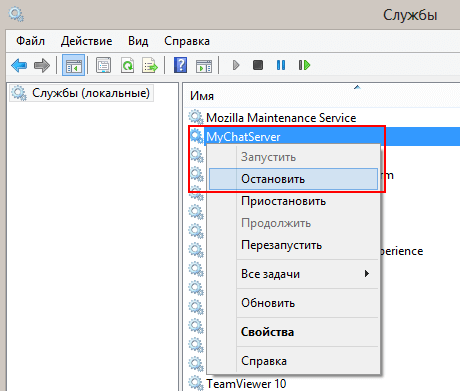Open the Help question-mark toolbar icon
This screenshot has width=460, height=391.
click(180, 65)
